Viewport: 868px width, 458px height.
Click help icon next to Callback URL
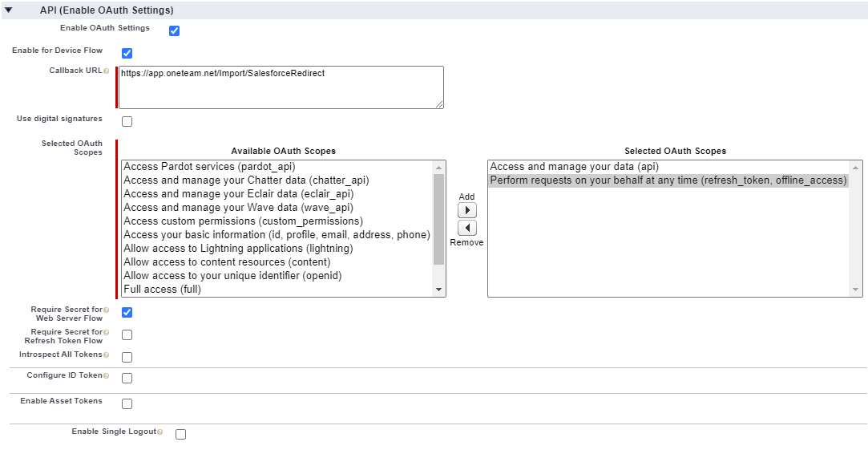pyautogui.click(x=107, y=71)
